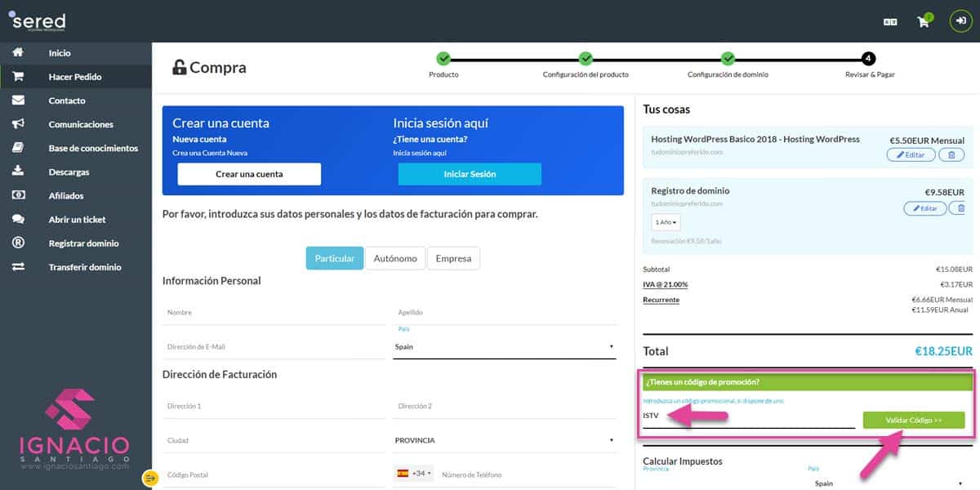
Task: Click the Descargas download icon
Action: pyautogui.click(x=18, y=171)
